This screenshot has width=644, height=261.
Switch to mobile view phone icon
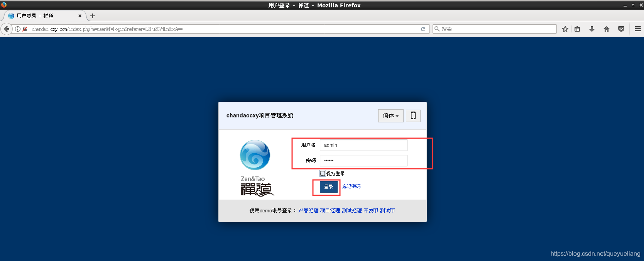coord(413,115)
